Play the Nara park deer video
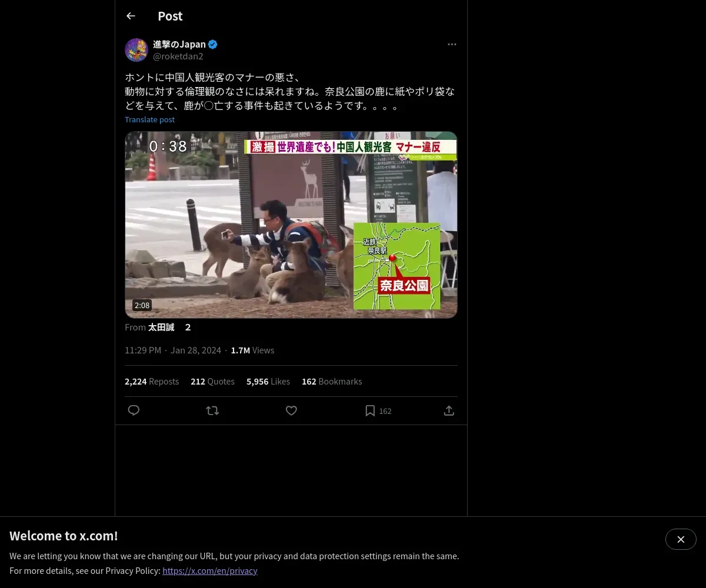 tap(291, 225)
